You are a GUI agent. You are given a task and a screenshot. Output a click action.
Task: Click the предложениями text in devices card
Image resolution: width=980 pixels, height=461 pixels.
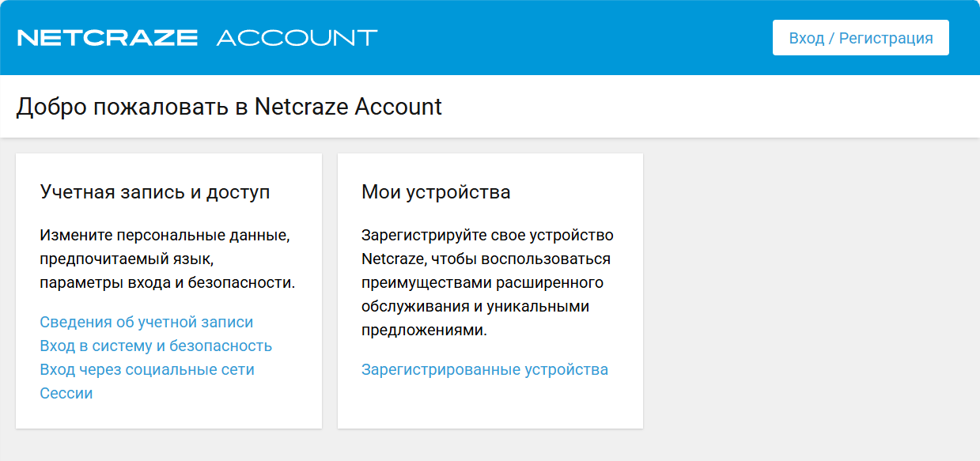(424, 330)
